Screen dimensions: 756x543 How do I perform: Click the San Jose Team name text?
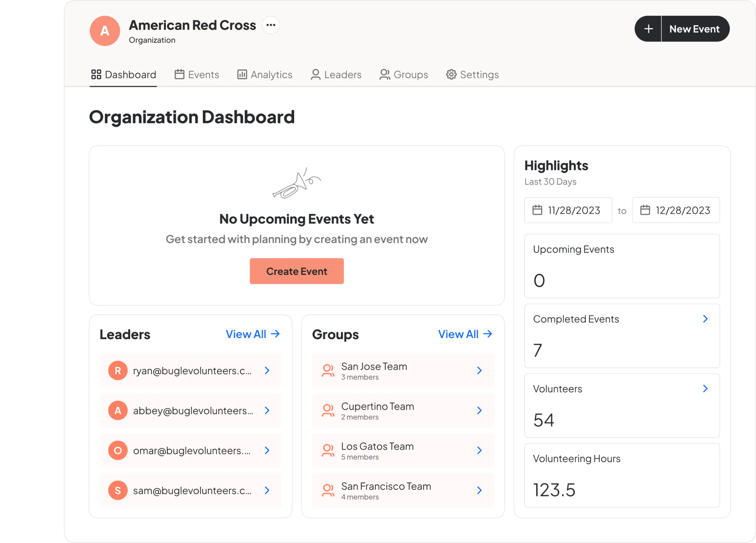374,367
